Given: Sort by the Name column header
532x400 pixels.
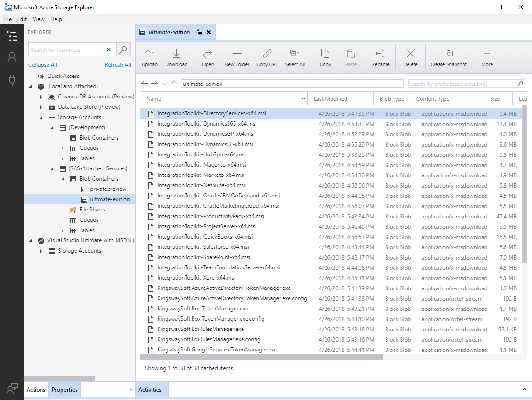Looking at the screenshot, I should point(224,99).
